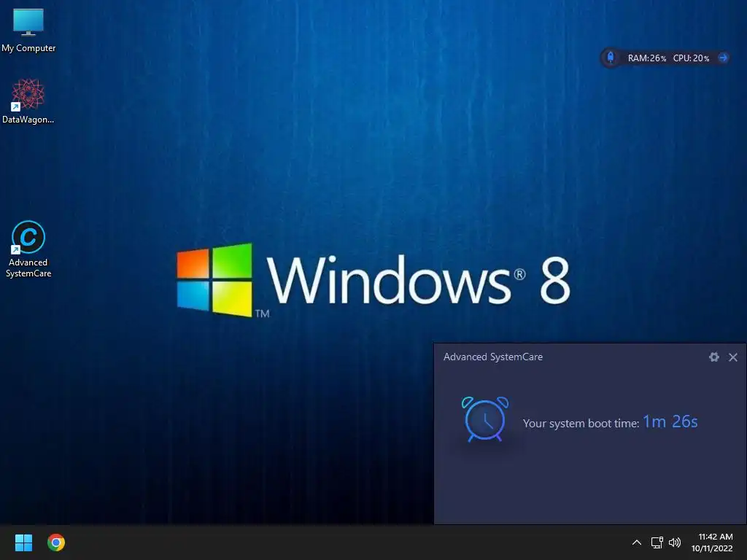
Task: Open settings gear in Advanced SystemCare popup
Action: point(713,357)
